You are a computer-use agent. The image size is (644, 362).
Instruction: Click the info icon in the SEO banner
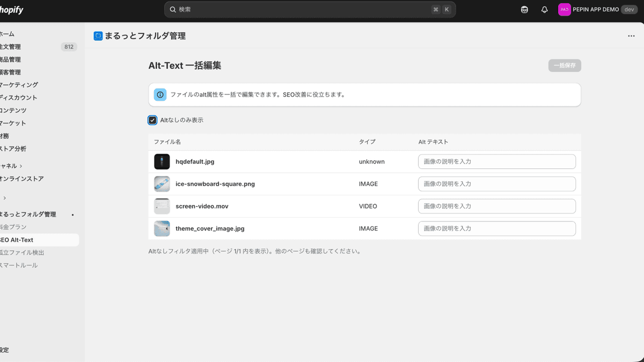pyautogui.click(x=160, y=94)
